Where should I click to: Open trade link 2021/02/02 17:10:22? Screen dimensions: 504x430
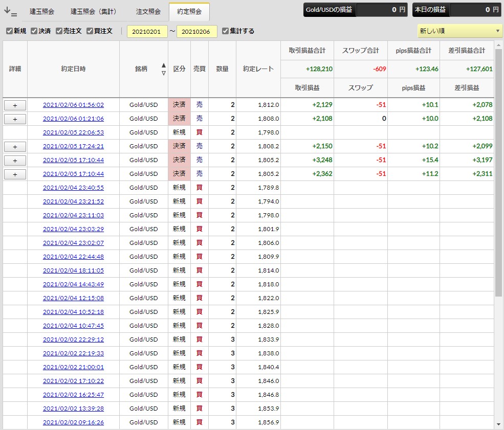(x=73, y=381)
